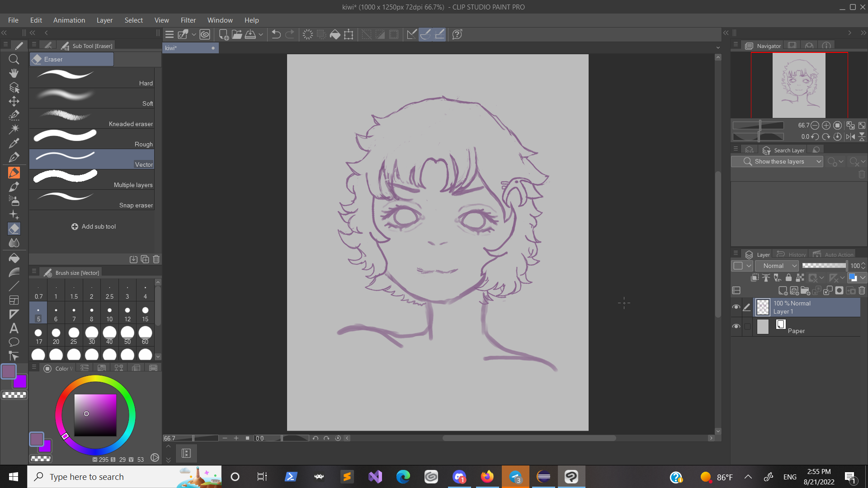This screenshot has width=868, height=488.
Task: Toggle Navigator flip horizontal button
Action: (850, 136)
